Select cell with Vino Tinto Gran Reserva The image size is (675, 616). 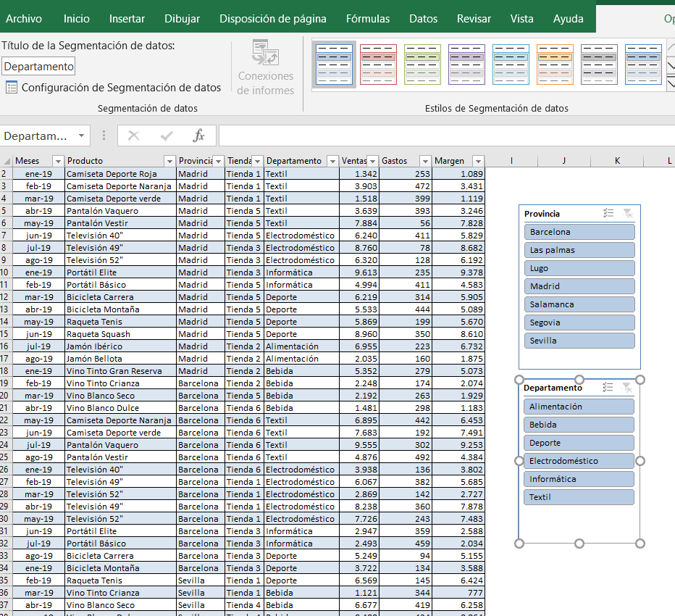point(120,371)
